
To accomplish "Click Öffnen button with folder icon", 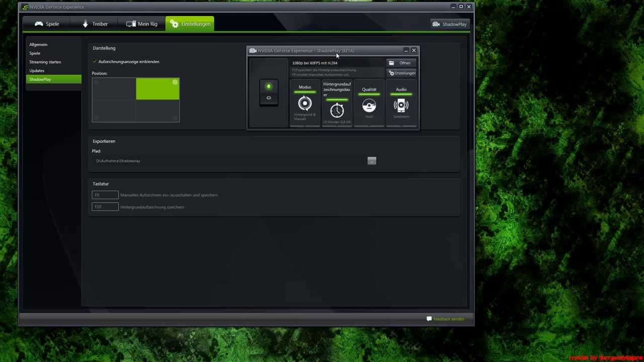I will pyautogui.click(x=401, y=63).
